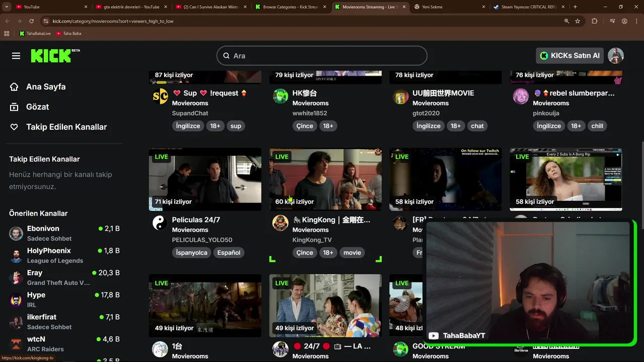Image resolution: width=644 pixels, height=362 pixels.
Task: Click ilkerfirat avatar in recommended channels
Action: click(16, 322)
